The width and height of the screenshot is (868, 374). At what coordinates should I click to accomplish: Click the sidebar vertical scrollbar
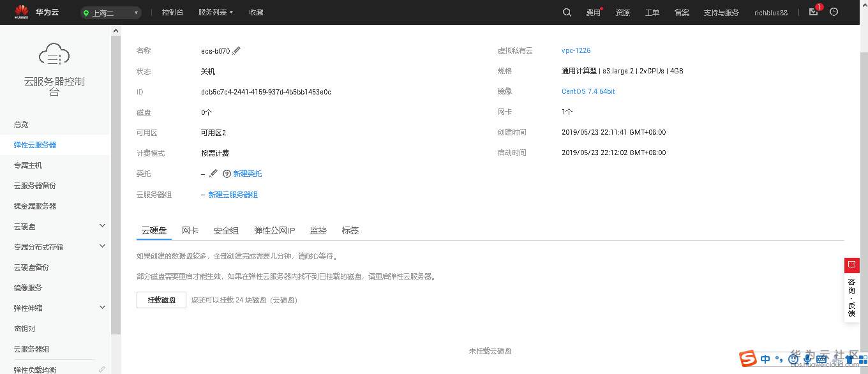point(116,185)
